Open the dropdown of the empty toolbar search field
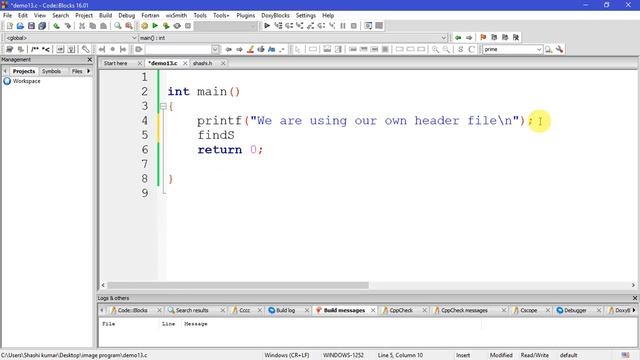Image resolution: width=640 pixels, height=360 pixels. coord(215,49)
